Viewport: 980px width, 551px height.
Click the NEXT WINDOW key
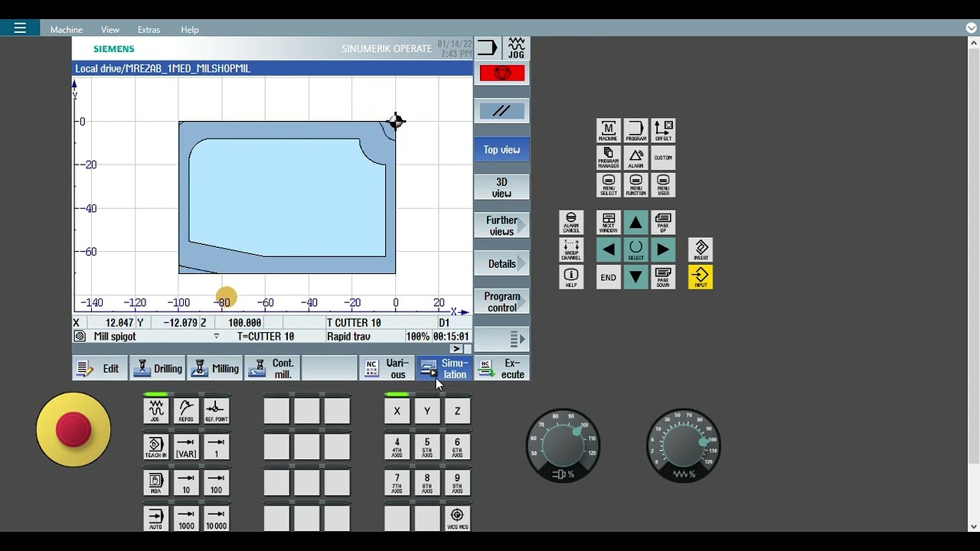pyautogui.click(x=608, y=223)
